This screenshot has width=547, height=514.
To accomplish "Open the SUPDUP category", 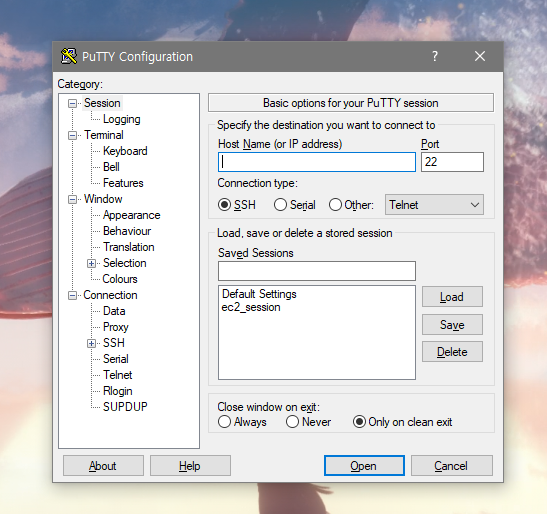I will pos(125,407).
